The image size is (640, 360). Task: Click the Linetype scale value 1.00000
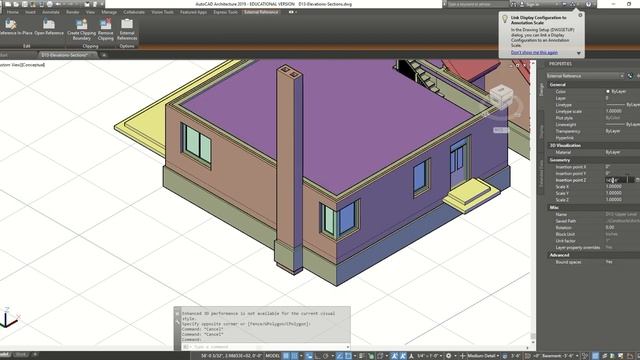click(613, 111)
